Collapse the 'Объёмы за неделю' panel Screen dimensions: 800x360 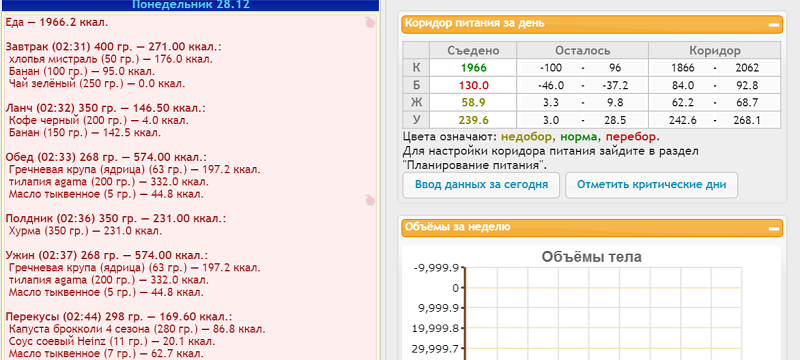[x=774, y=228]
